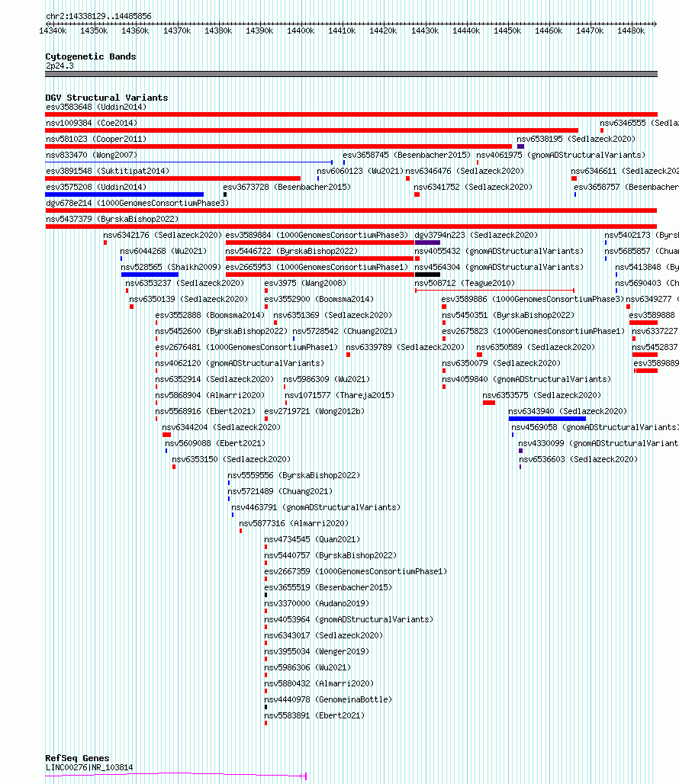Click nsv4330099 (gnomADStructuralVariants) label
Screen dimensions: 679x784
point(598,443)
